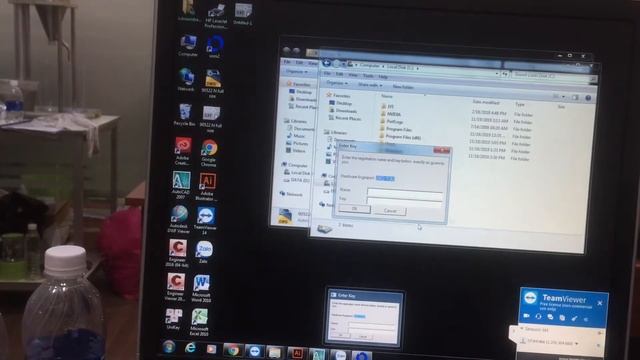Switch to Chrome in the taskbar

pos(233,350)
